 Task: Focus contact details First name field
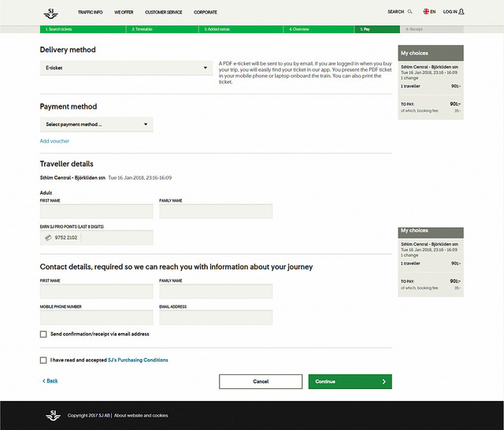(96, 291)
